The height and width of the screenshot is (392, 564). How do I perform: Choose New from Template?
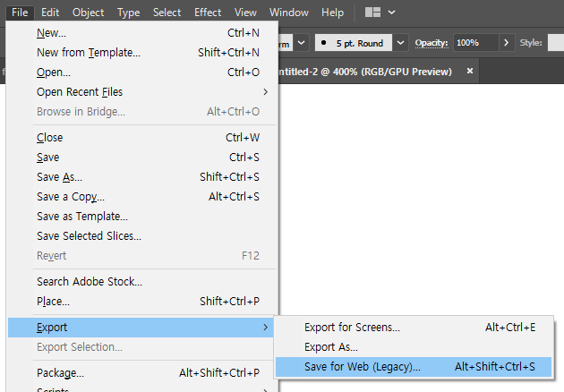88,53
